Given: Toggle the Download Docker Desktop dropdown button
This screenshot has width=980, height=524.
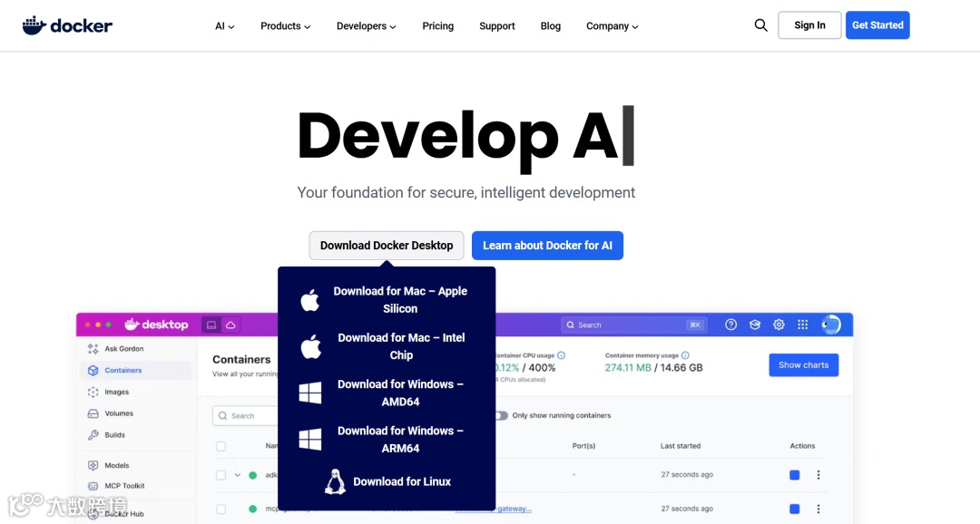Looking at the screenshot, I should (x=387, y=246).
